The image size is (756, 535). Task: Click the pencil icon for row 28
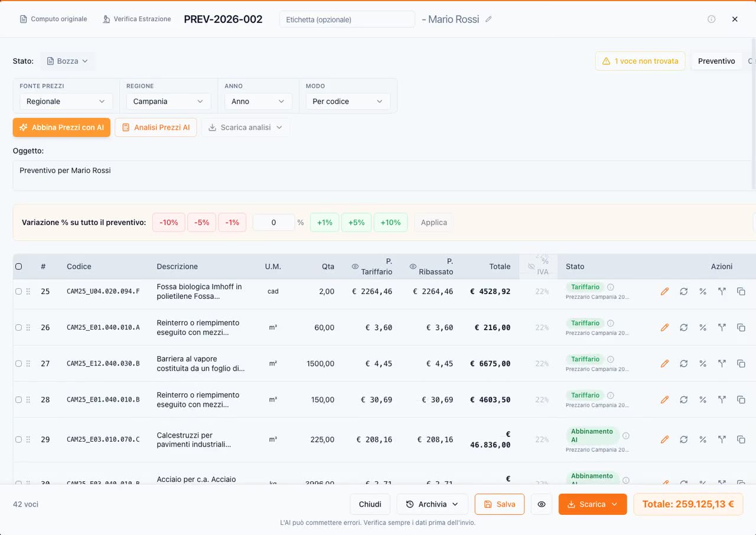point(664,399)
